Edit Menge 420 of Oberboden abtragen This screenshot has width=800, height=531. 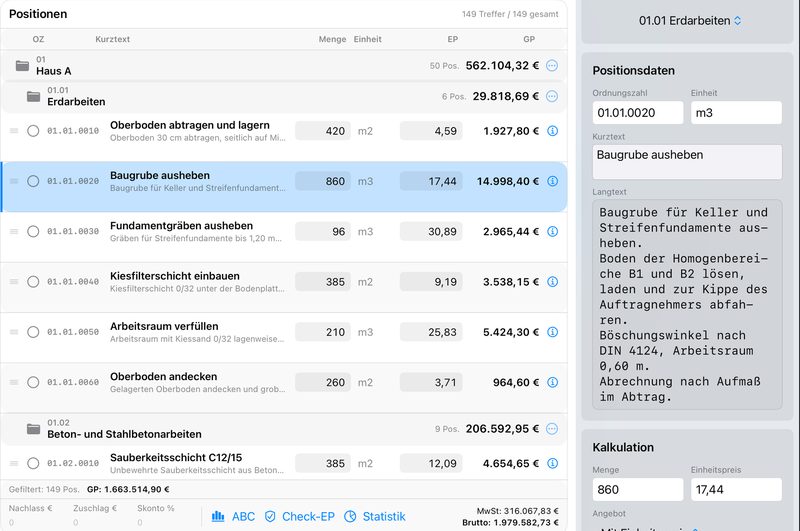(322, 131)
